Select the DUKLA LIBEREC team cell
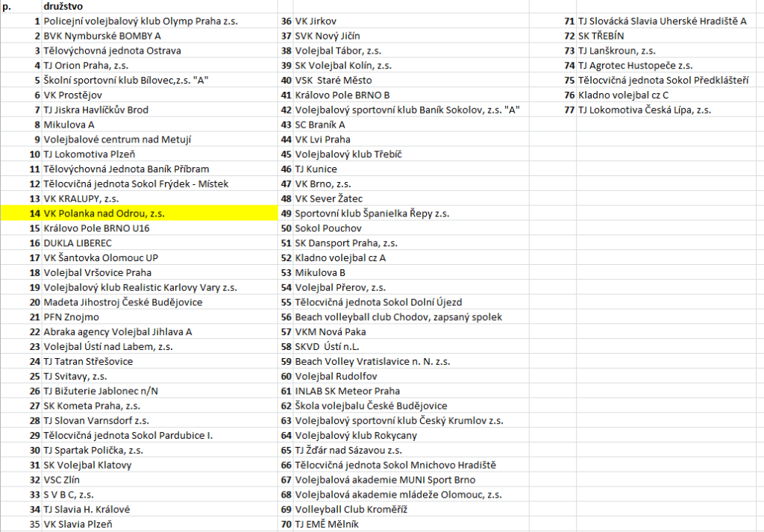Image resolution: width=764 pixels, height=532 pixels. (78, 243)
